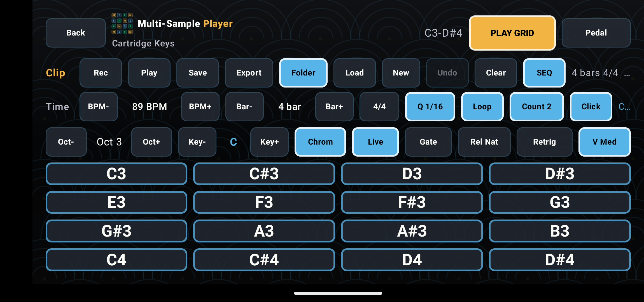This screenshot has height=302, width=644.
Task: Shift key down with Key-
Action: [197, 142]
